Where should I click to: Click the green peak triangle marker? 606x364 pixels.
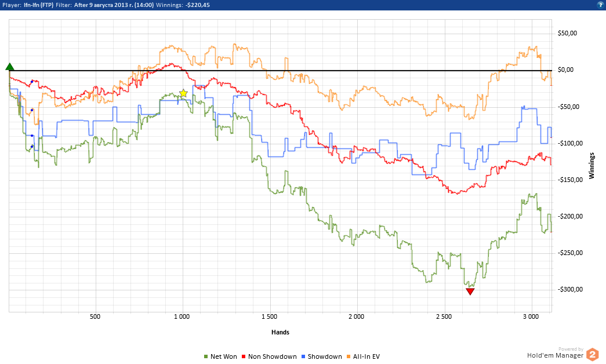[x=10, y=67]
